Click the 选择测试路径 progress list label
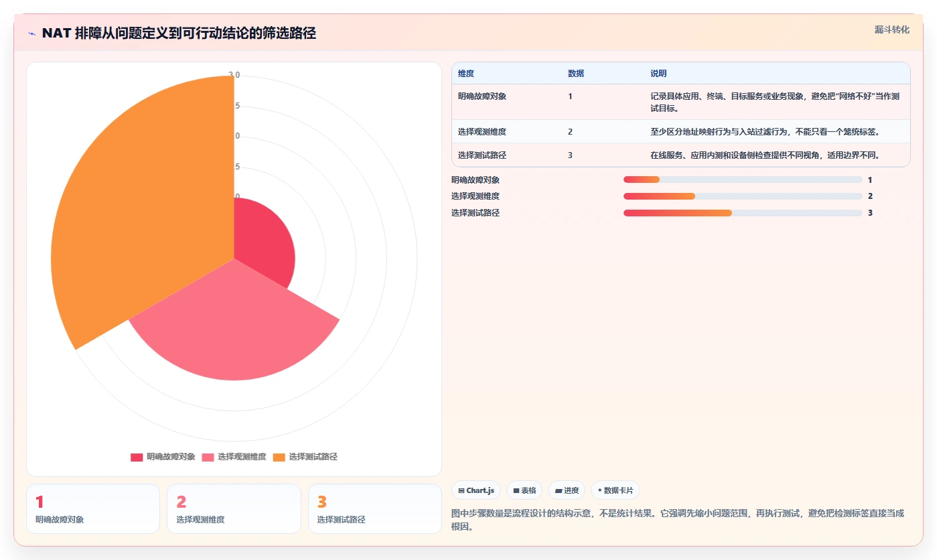 click(x=476, y=213)
